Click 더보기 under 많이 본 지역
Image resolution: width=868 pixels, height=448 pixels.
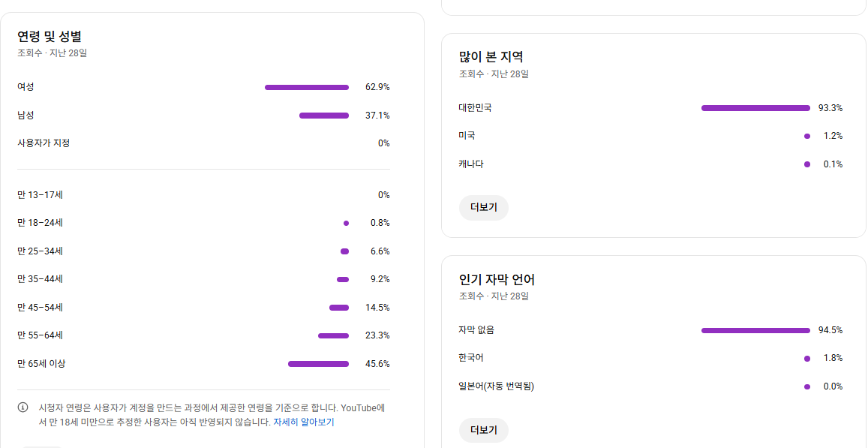coord(483,208)
